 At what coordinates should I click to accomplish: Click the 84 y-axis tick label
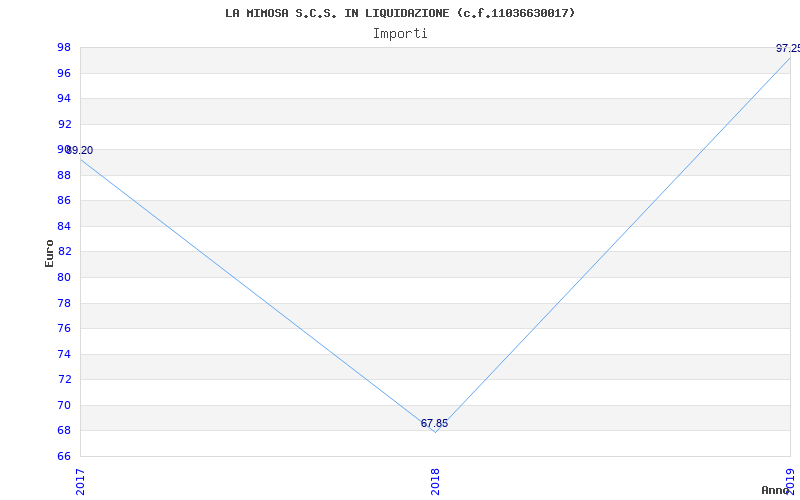coord(64,227)
